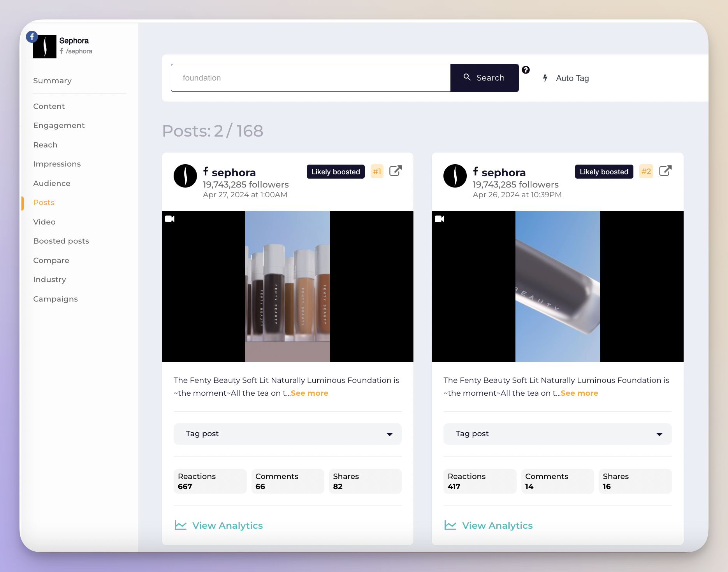The image size is (728, 572).
Task: Click Reactions 417 stat box
Action: tap(480, 481)
